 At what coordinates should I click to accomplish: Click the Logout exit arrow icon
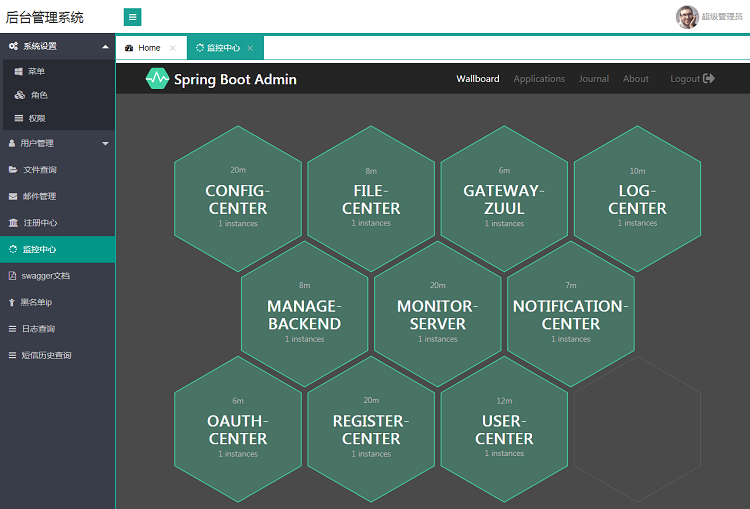pos(709,78)
